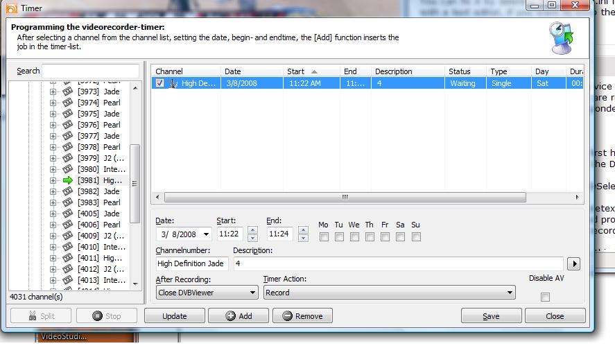Click the timer list horizontal scrollbar thumb
The image size is (615, 364).
(345, 197)
